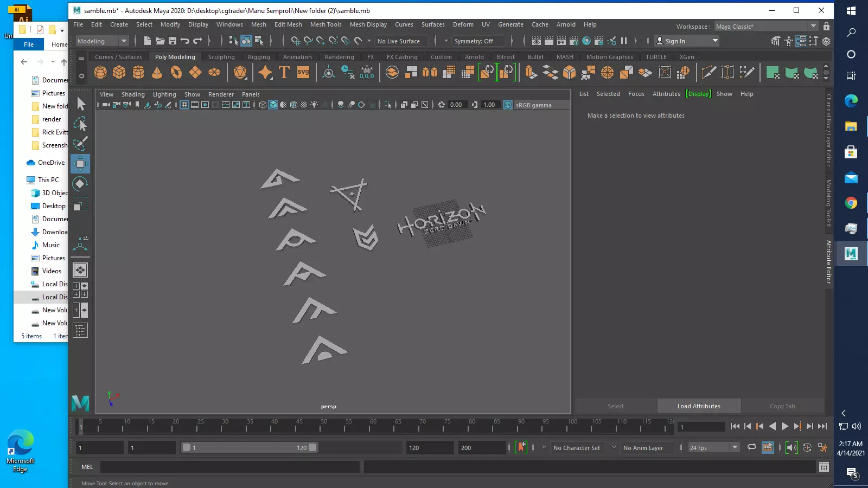Create polygon type text with T icon

[284, 72]
